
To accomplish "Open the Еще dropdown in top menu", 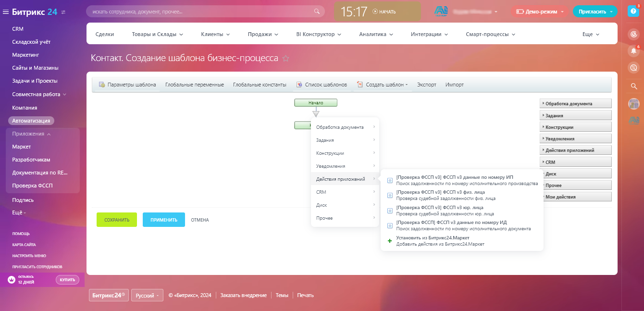I will (591, 35).
